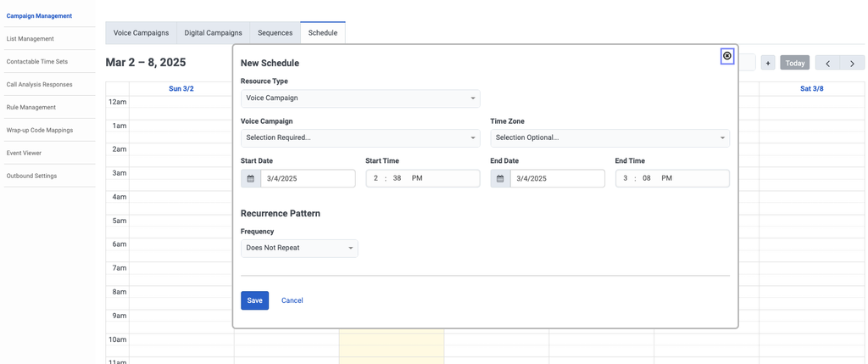The height and width of the screenshot is (364, 868).
Task: Go to previous week arrow
Action: click(827, 63)
